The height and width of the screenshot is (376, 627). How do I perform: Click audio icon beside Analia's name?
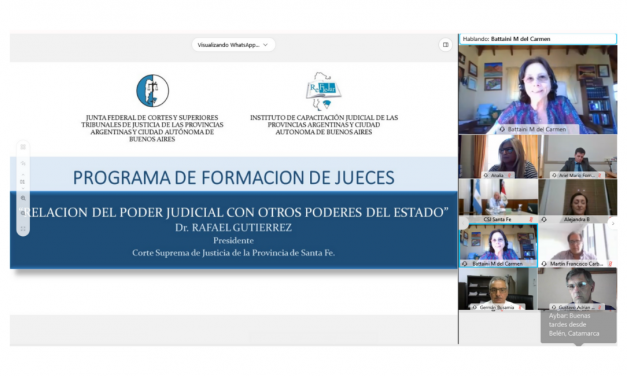(x=486, y=175)
